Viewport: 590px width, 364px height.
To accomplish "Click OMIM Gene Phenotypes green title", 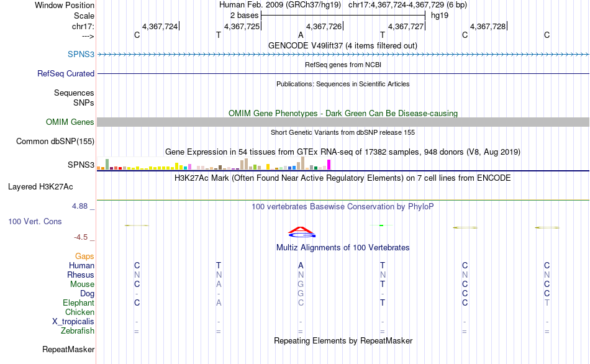I will 343,113.
